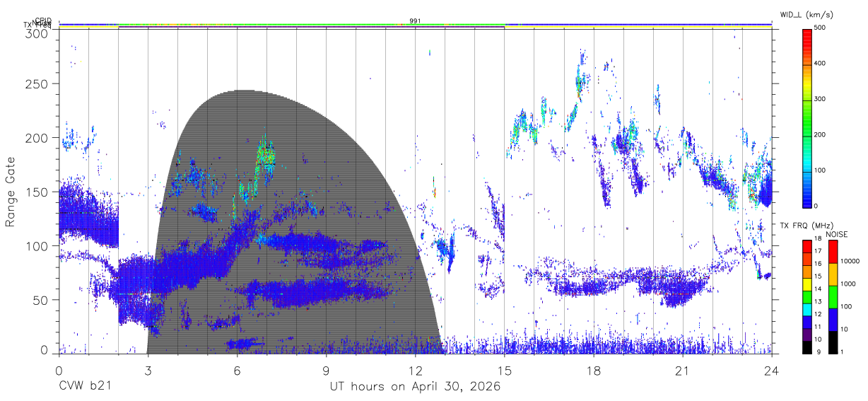Screen dimensions: 868x401
Task: Click the 400 tick on width colorbar
Action: tap(820, 64)
